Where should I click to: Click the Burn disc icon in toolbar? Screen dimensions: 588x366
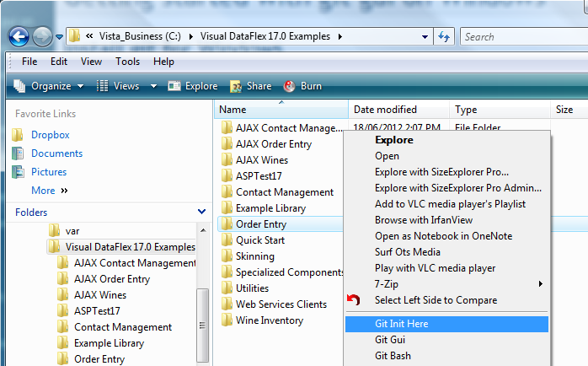(x=289, y=86)
